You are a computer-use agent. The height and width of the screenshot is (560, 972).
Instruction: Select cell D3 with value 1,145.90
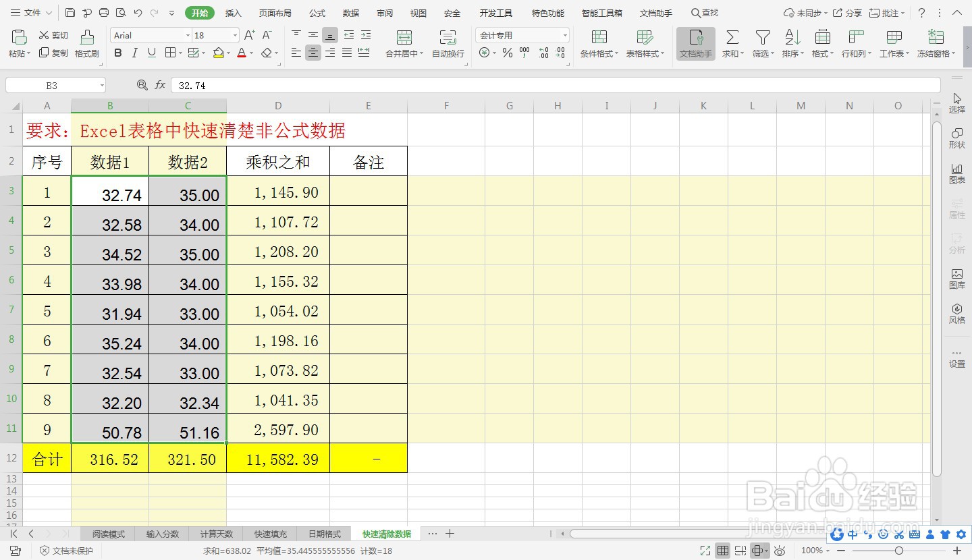pyautogui.click(x=278, y=191)
